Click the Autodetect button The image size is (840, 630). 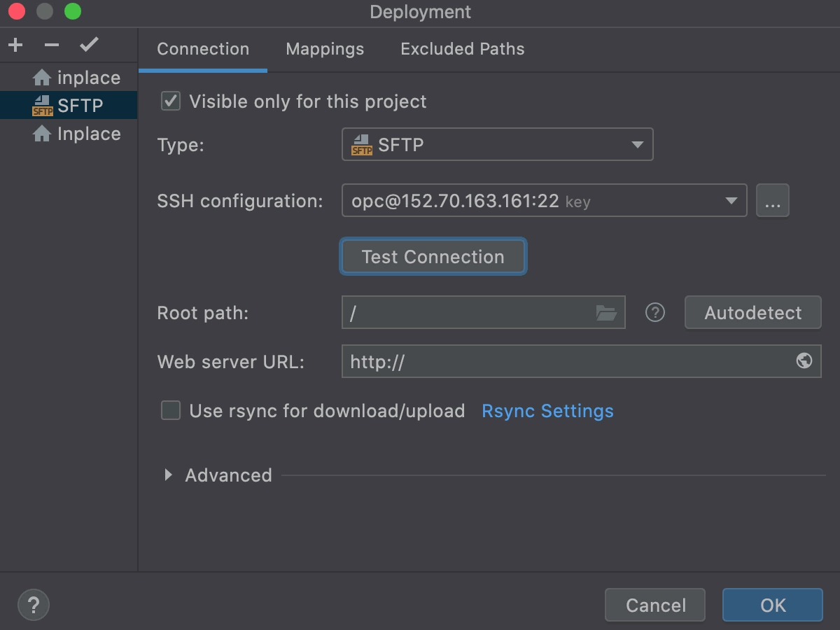coord(752,312)
